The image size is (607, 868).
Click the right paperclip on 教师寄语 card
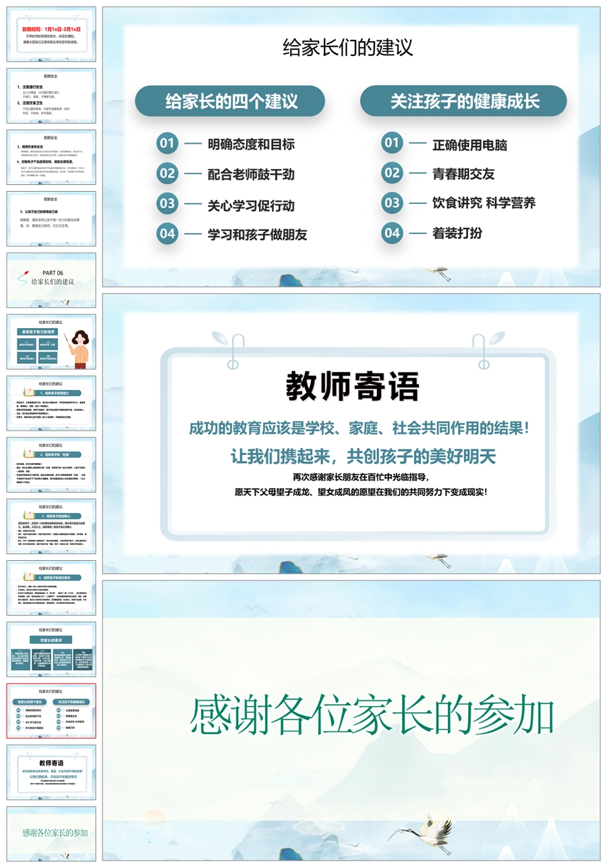tap(482, 350)
